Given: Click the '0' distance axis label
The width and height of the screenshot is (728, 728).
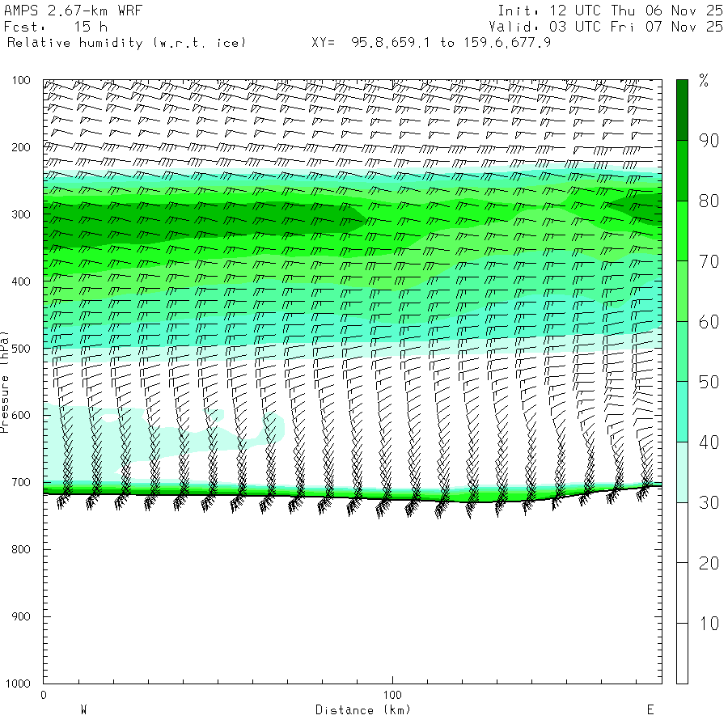Looking at the screenshot, I should [x=44, y=696].
